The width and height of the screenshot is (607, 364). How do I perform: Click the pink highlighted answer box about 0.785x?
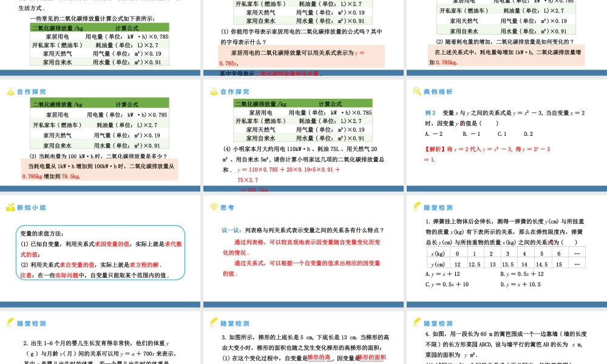tap(302, 55)
